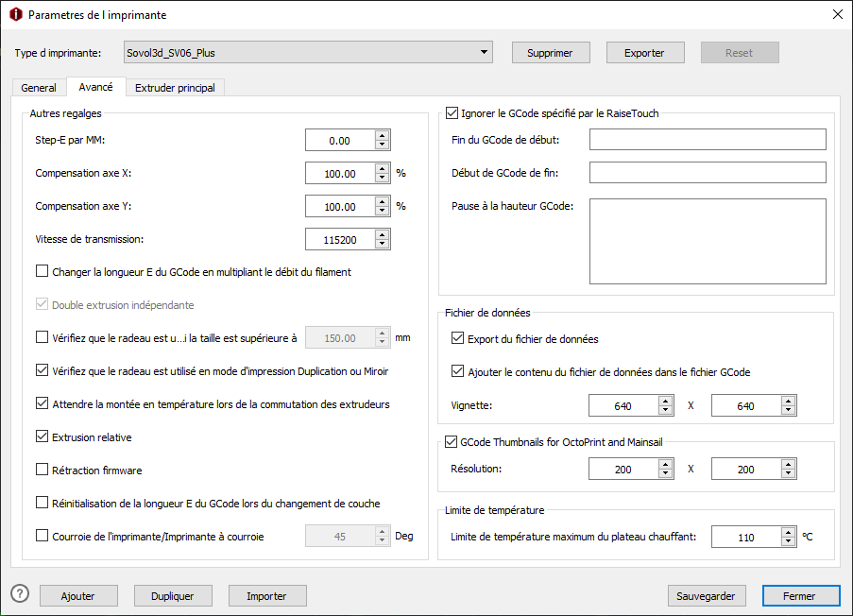Open the Extruder principal tab
Viewport: 853px width, 616px height.
click(x=175, y=88)
